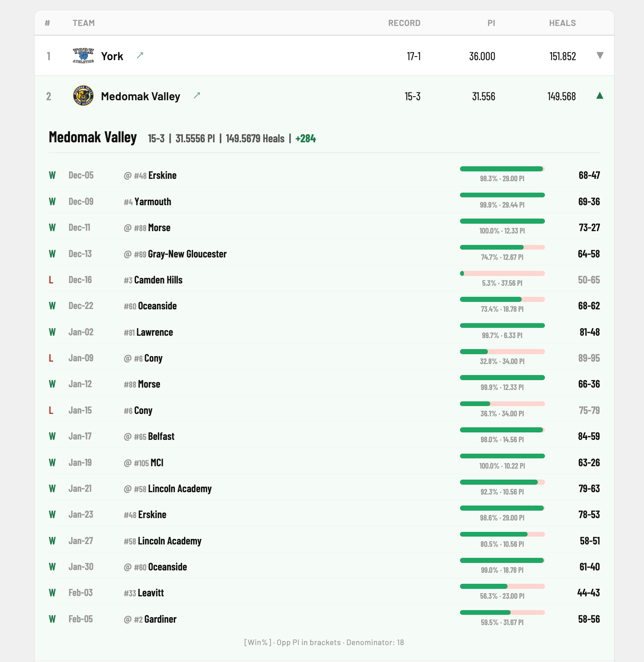
Task: Click the 74.7% win bar for Gray-New Gloucester
Action: [x=502, y=247]
